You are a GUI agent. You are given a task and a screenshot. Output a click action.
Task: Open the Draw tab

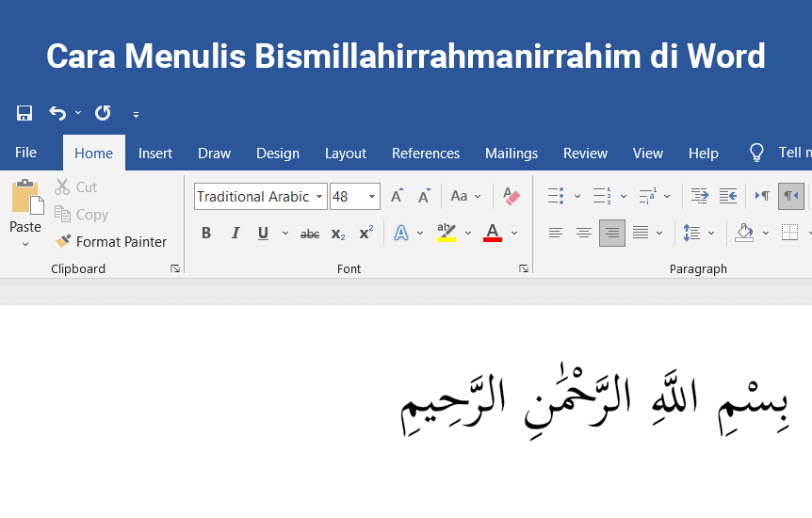tap(215, 154)
